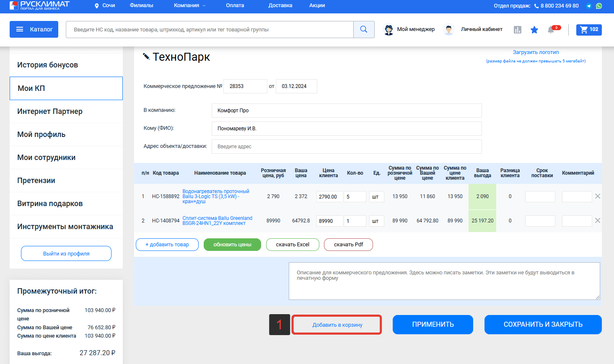Click the Rusklimat logo
The image size is (614, 364).
39,5
